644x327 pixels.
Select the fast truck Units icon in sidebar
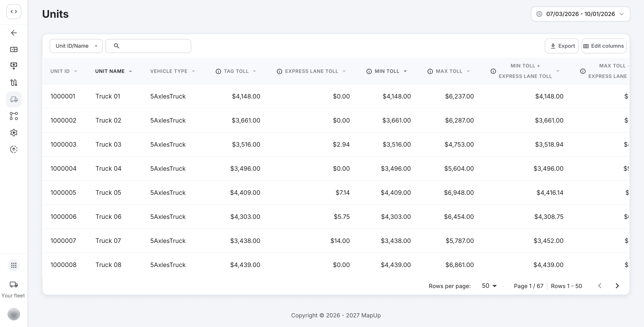click(x=14, y=99)
